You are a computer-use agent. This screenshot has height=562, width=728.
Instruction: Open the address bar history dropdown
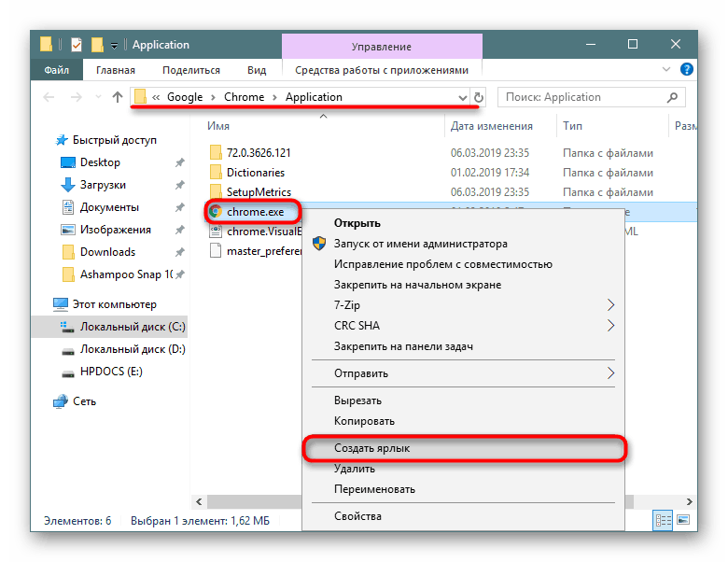[462, 97]
